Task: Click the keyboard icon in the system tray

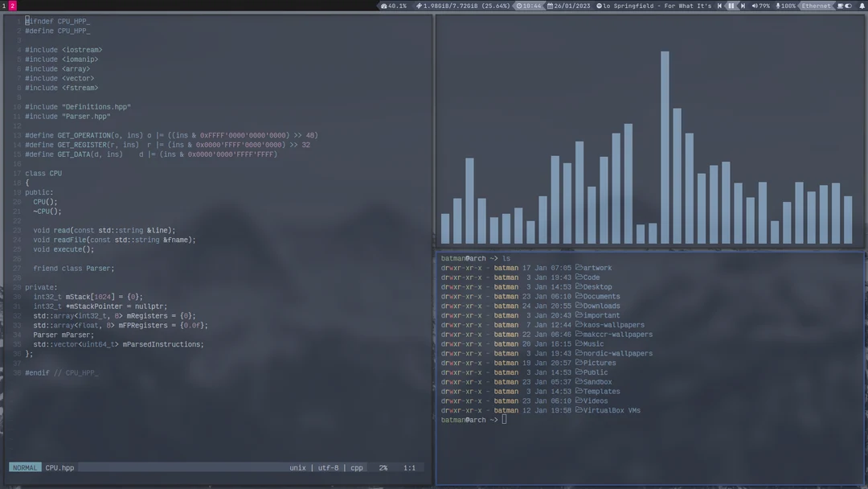Action: [x=840, y=5]
